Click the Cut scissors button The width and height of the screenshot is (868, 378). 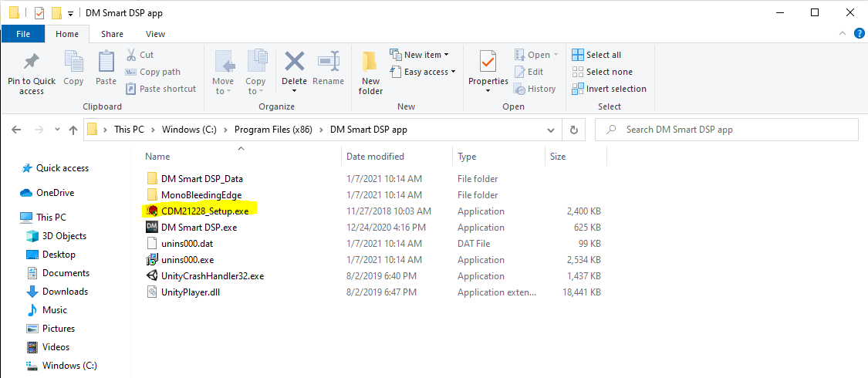(x=140, y=55)
